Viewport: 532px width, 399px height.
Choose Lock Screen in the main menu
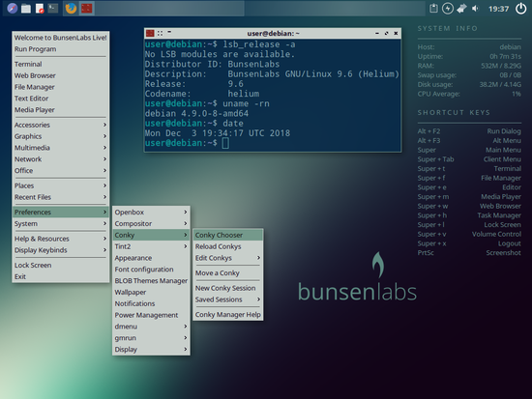[60, 265]
